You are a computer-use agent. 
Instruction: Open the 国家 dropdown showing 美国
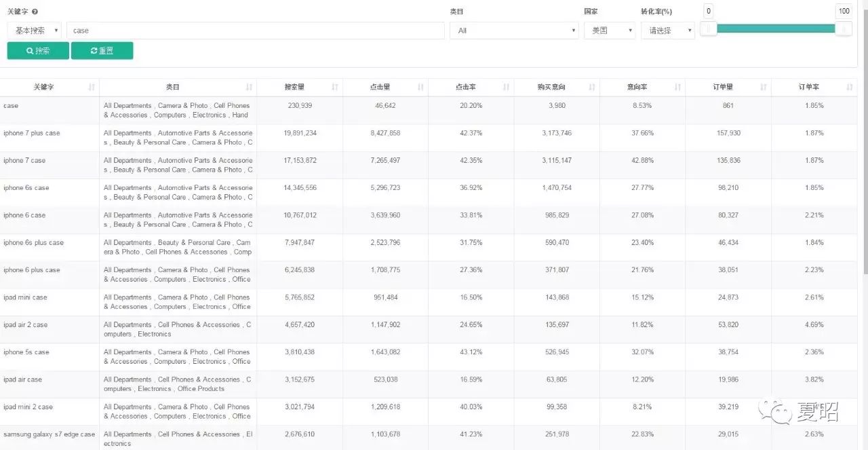[610, 31]
